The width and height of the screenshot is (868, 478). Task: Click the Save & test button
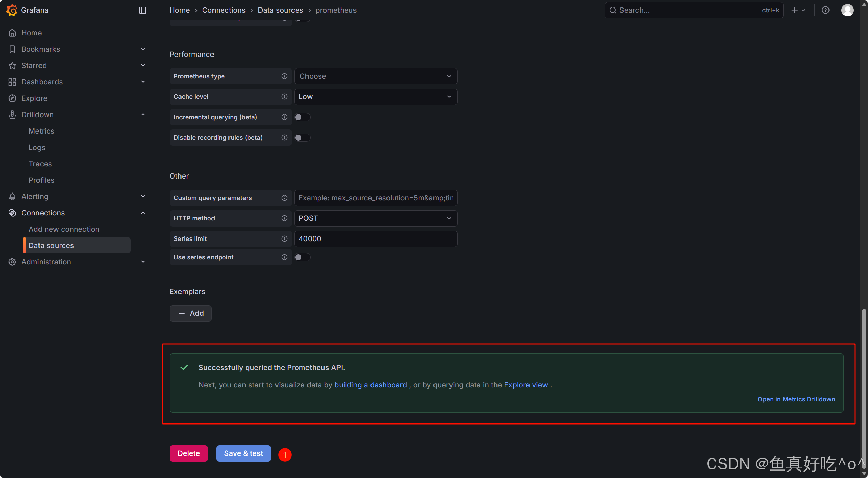click(243, 453)
